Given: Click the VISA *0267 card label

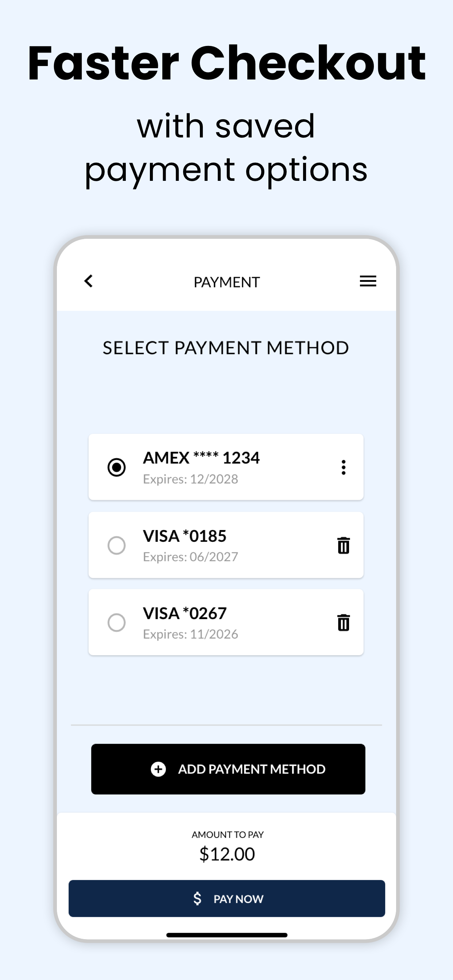Looking at the screenshot, I should [185, 613].
